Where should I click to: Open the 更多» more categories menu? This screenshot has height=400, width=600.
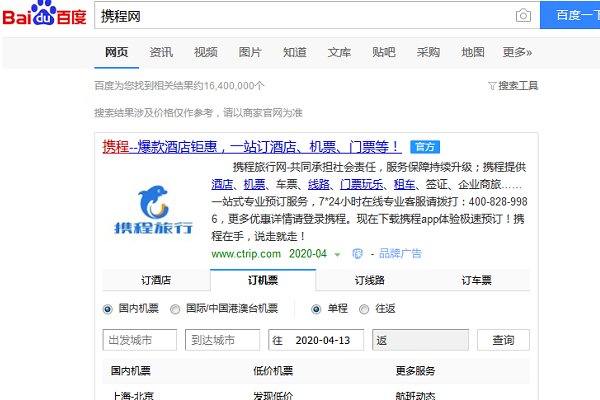pyautogui.click(x=517, y=52)
